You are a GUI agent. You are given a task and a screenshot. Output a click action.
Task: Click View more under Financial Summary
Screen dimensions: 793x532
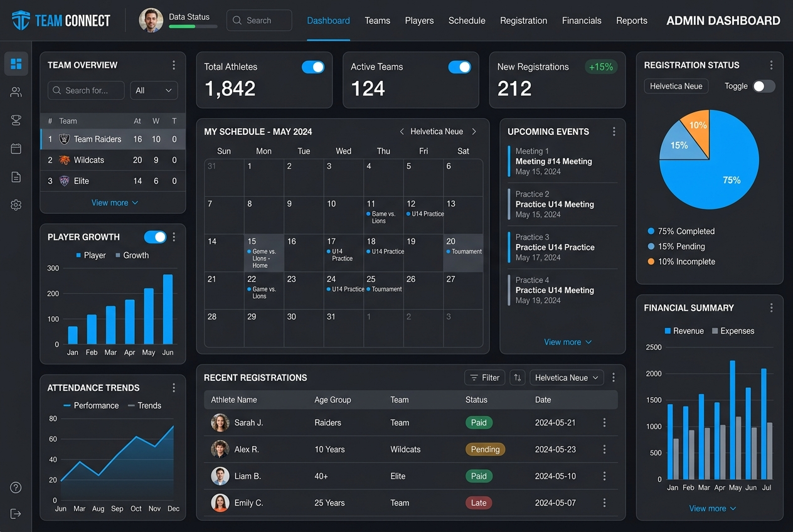(712, 509)
